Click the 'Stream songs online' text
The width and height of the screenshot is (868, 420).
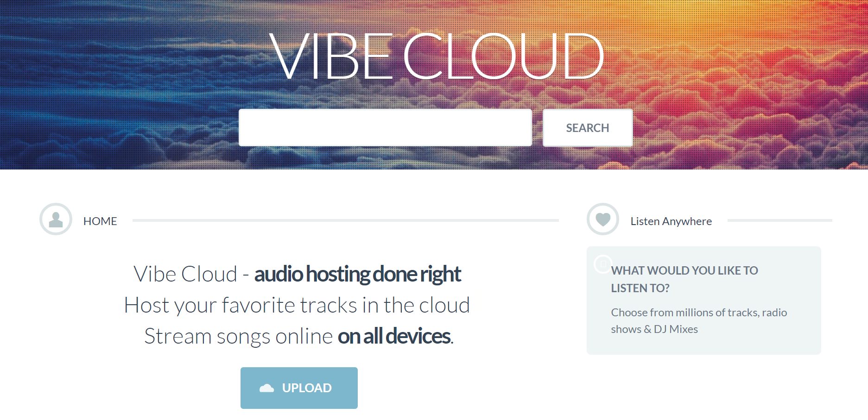coord(238,336)
